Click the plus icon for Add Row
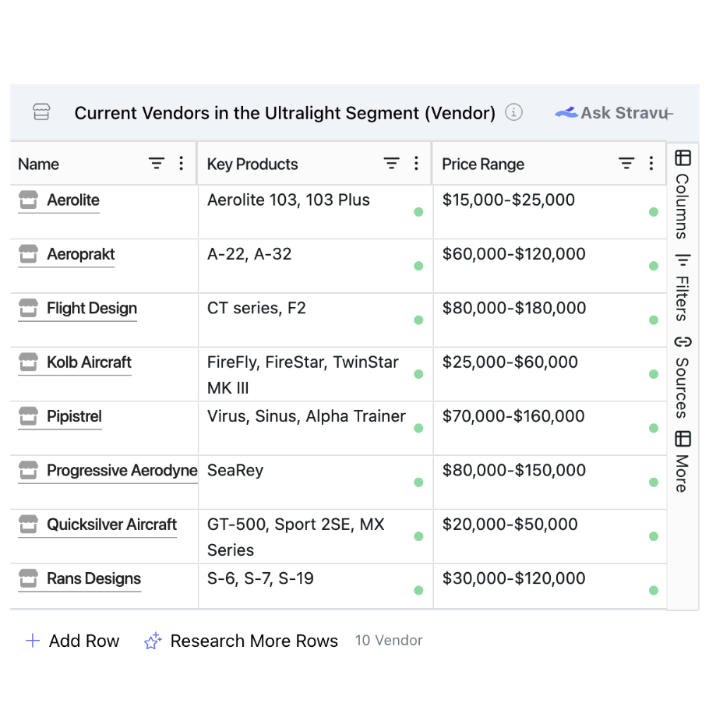The height and width of the screenshot is (728, 709). coord(33,641)
